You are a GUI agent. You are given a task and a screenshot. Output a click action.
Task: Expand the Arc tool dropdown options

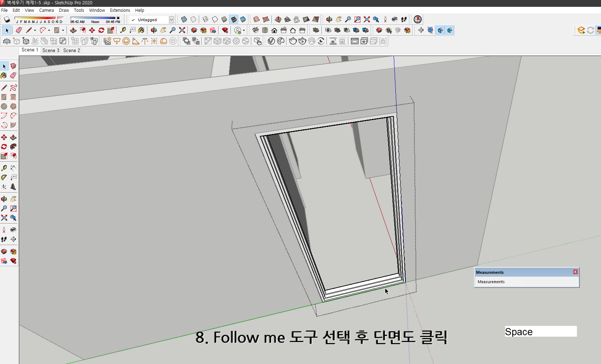(x=49, y=30)
